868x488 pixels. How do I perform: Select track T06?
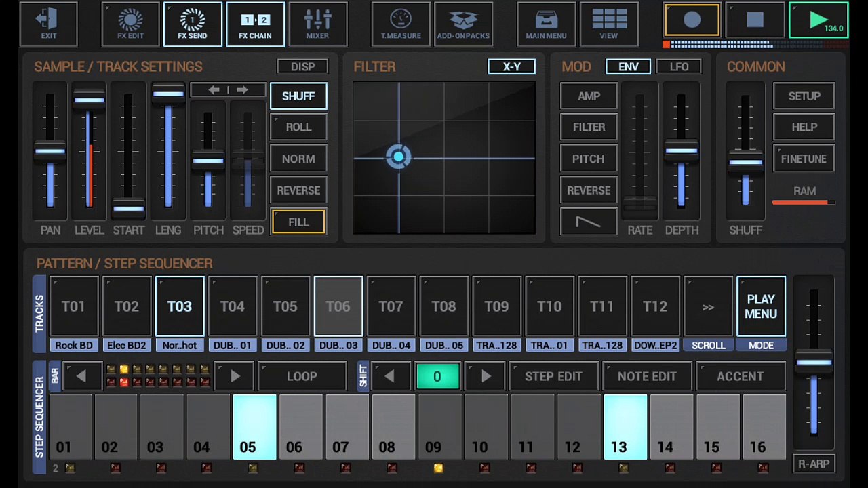tap(338, 306)
